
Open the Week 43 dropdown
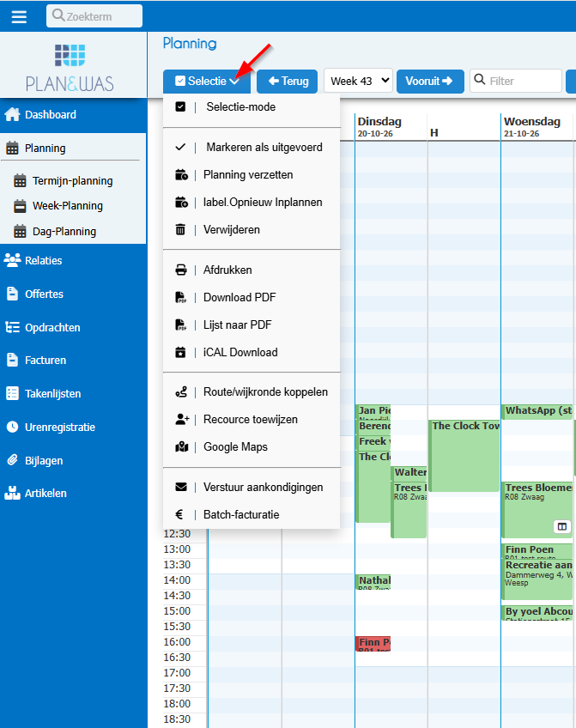point(358,82)
